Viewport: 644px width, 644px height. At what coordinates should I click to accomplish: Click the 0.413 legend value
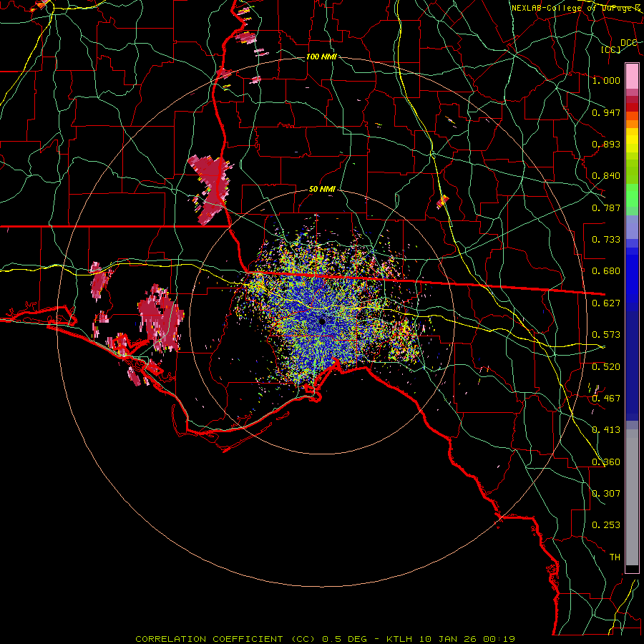[606, 430]
